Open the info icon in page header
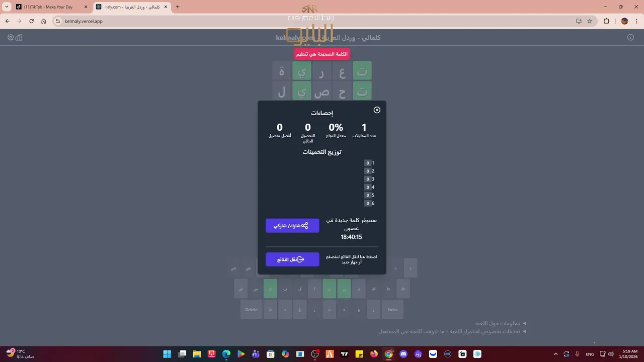This screenshot has height=362, width=644. [630, 37]
